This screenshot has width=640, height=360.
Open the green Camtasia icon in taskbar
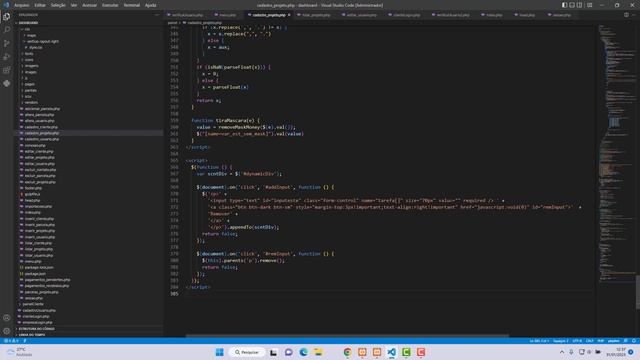point(406,352)
